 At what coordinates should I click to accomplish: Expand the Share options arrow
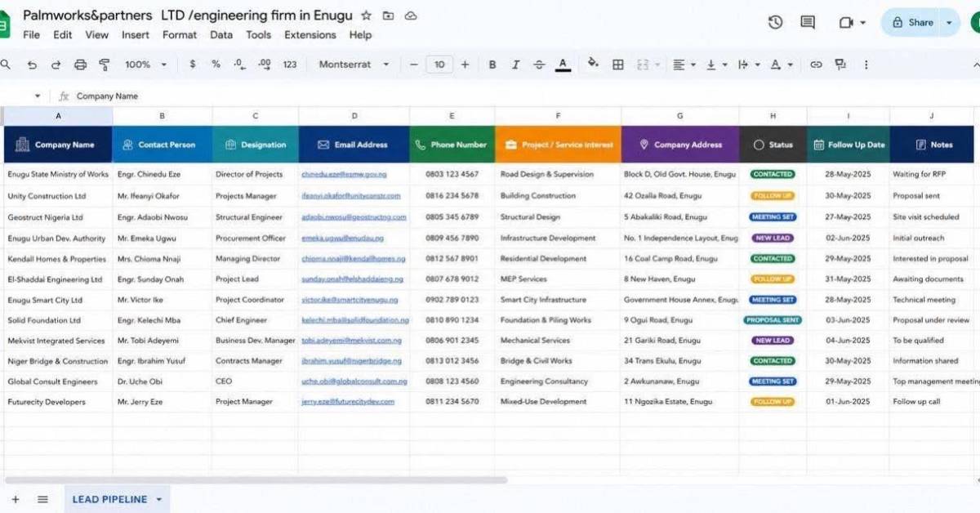pos(950,22)
